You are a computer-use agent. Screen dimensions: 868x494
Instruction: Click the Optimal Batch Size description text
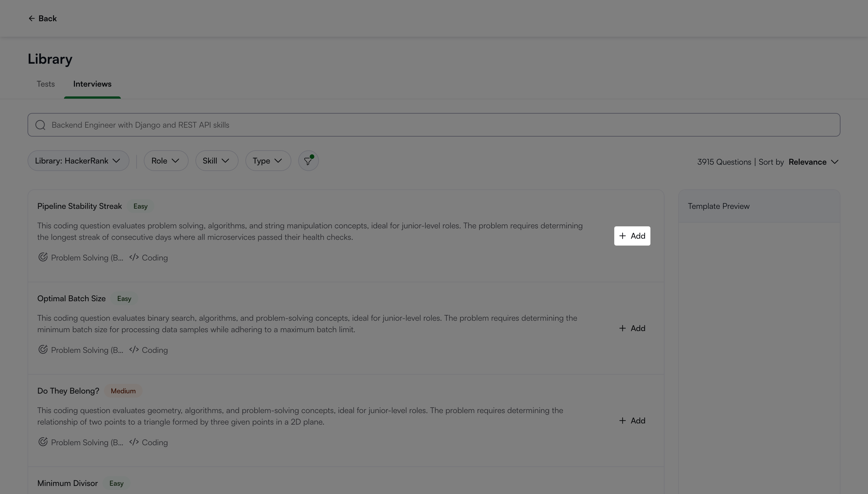click(x=307, y=324)
